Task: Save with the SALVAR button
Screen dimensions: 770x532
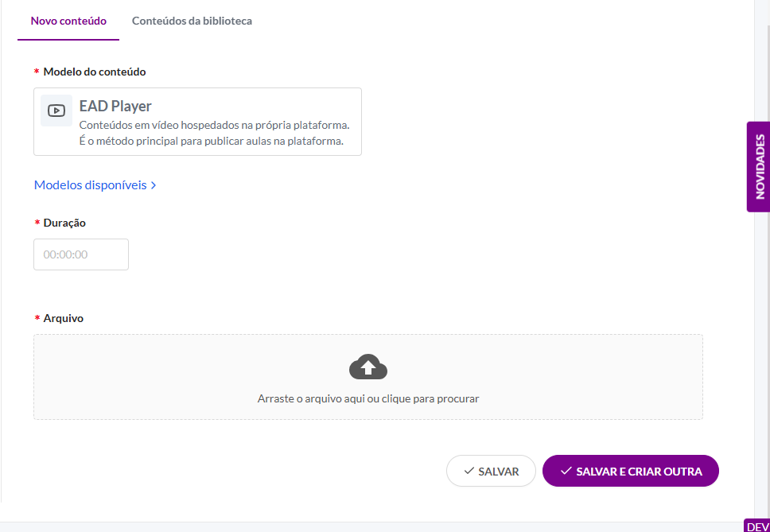Action: [491, 471]
